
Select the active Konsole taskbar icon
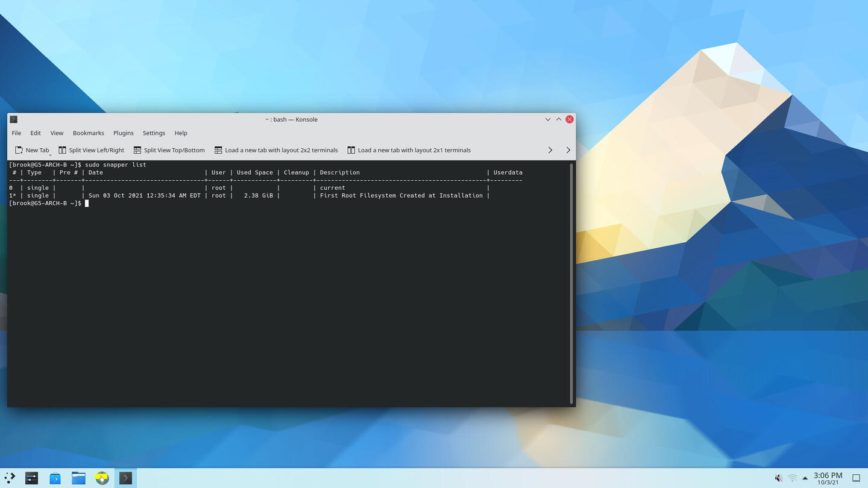[x=125, y=478]
